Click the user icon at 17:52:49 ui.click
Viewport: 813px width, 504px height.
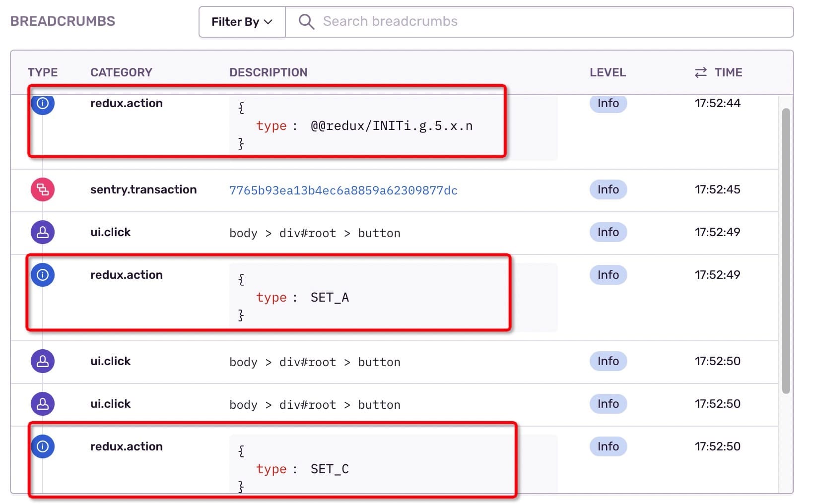point(43,232)
